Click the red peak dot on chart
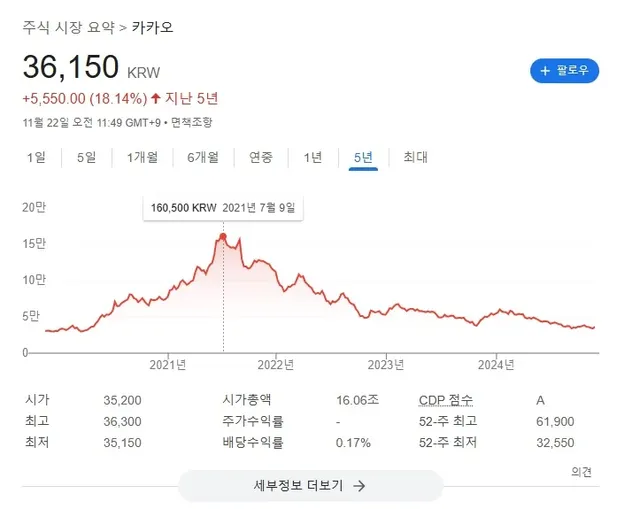This screenshot has width=640, height=509. coord(222,236)
